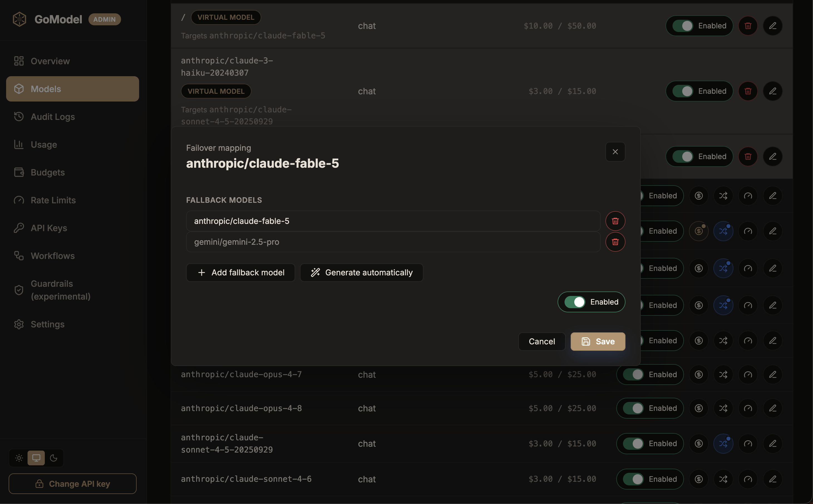
Task: Edit claude-sonnet-4-6 model
Action: [773, 479]
